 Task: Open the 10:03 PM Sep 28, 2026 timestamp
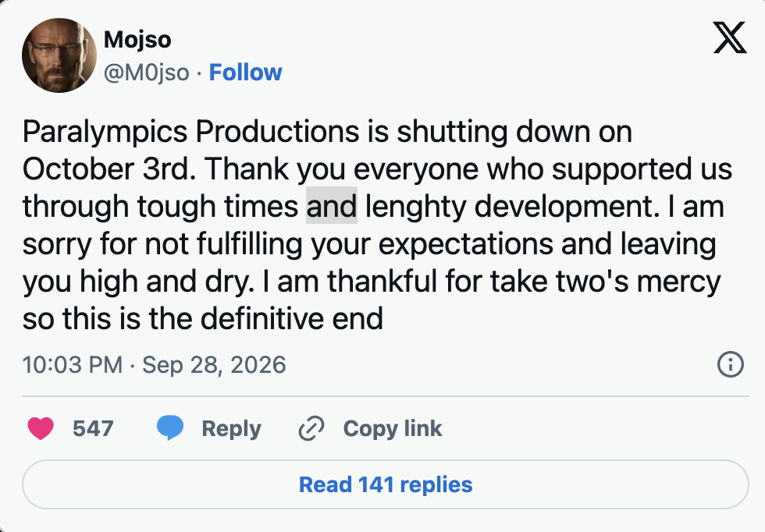pyautogui.click(x=155, y=365)
